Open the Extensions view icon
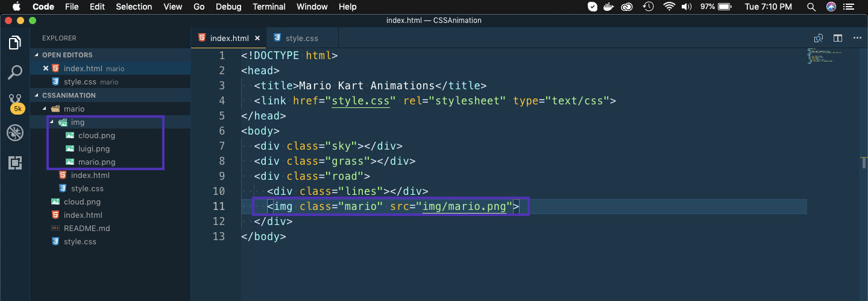Screen dimensions: 868x301 [x=15, y=162]
